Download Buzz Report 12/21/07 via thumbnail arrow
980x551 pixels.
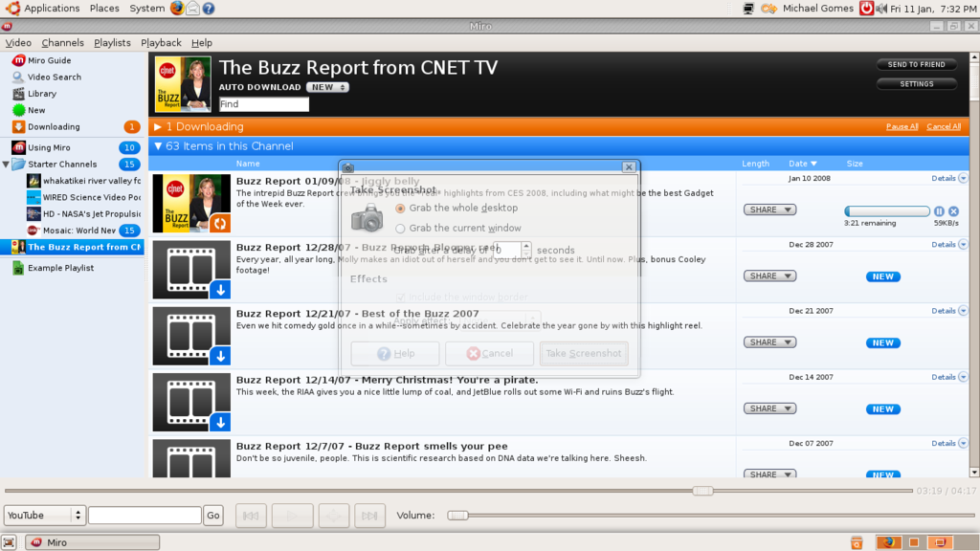coord(220,356)
